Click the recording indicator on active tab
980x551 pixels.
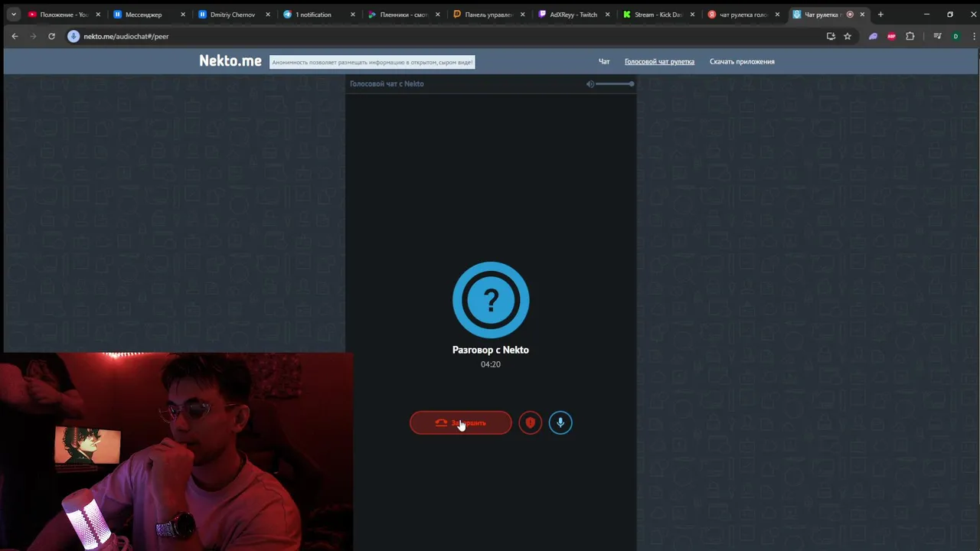tap(850, 15)
